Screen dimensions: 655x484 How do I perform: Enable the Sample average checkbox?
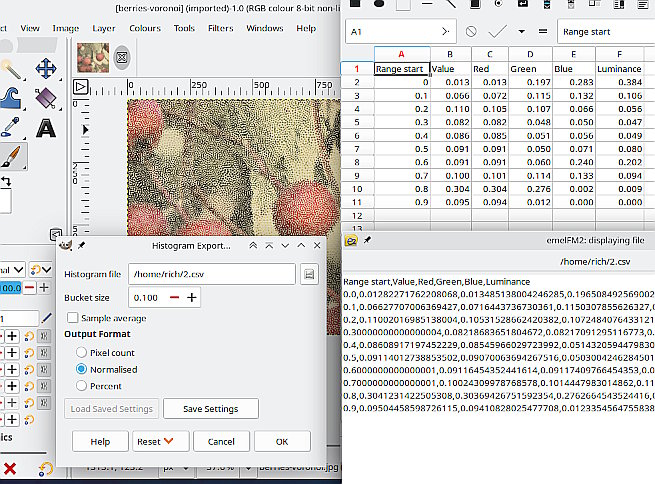tap(73, 318)
